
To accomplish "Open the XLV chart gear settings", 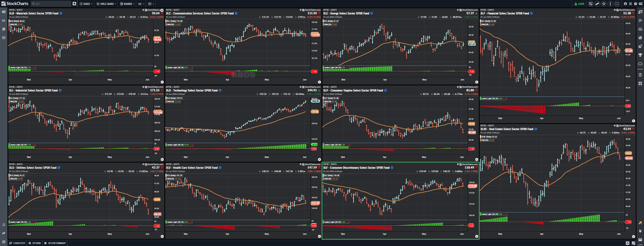I will pyautogui.click(x=319, y=236).
